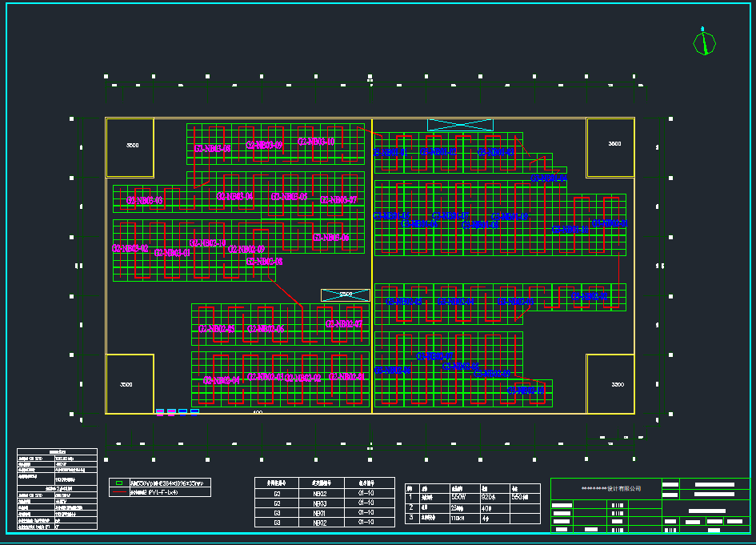Select the bottom-right yellow 3500 box
Screen dimensions: 756x545
610,384
